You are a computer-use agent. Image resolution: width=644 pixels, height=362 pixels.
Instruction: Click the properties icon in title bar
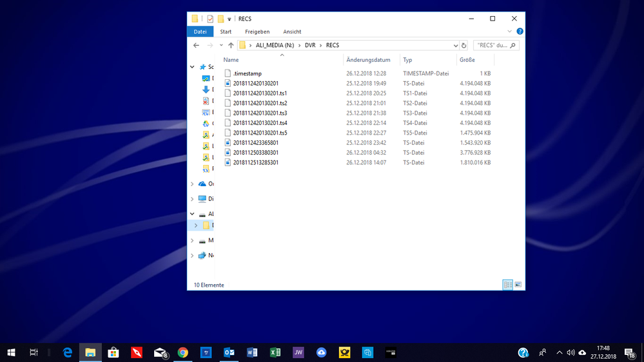point(210,19)
